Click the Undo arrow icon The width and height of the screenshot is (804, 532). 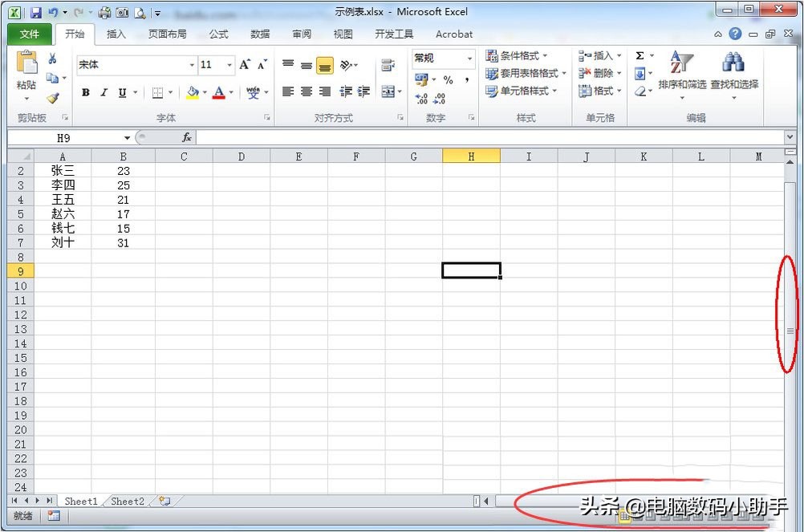click(x=53, y=12)
